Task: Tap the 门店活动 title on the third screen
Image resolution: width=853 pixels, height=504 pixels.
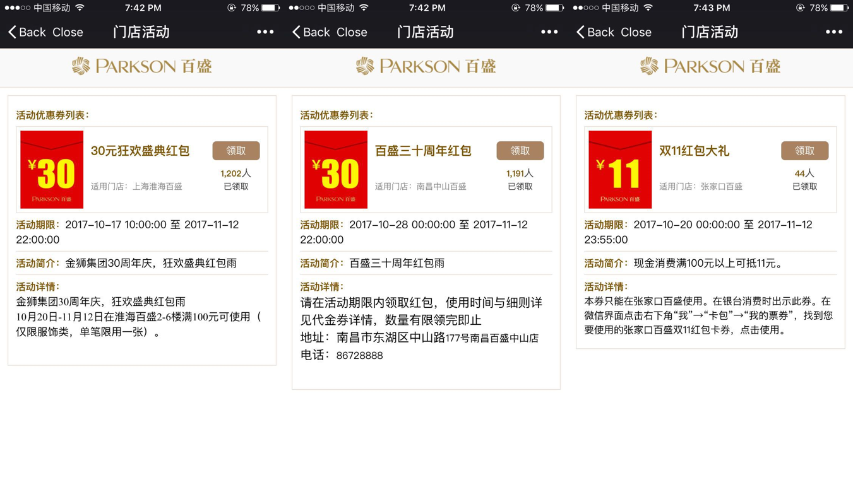Action: (710, 32)
